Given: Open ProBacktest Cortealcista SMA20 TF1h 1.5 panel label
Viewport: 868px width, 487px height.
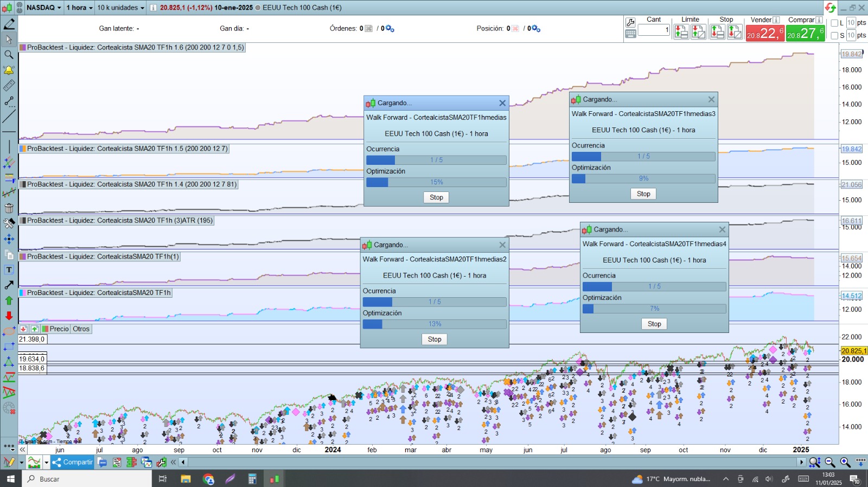Looking at the screenshot, I should pyautogui.click(x=124, y=148).
